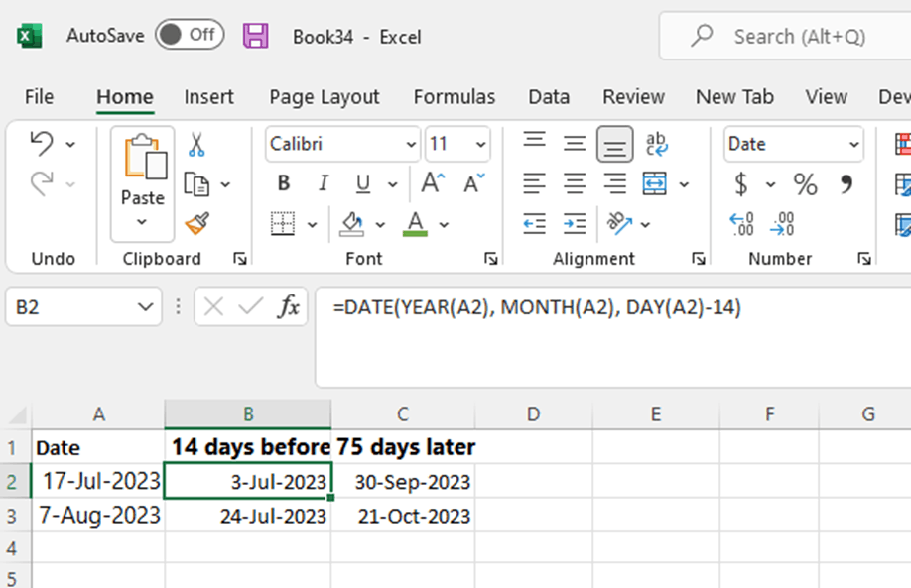Viewport: 911px width, 588px height.
Task: Click the Percent Style icon
Action: 805,183
